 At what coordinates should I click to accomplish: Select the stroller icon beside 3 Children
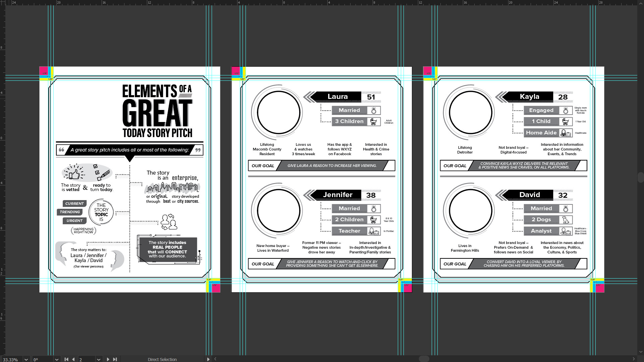tap(374, 122)
